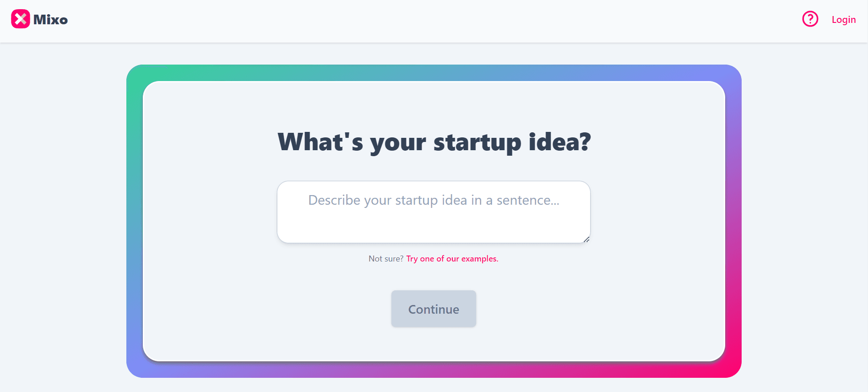Screen dimensions: 868x392
Task: Select the pink X badge beside Mixo
Action: (20, 19)
